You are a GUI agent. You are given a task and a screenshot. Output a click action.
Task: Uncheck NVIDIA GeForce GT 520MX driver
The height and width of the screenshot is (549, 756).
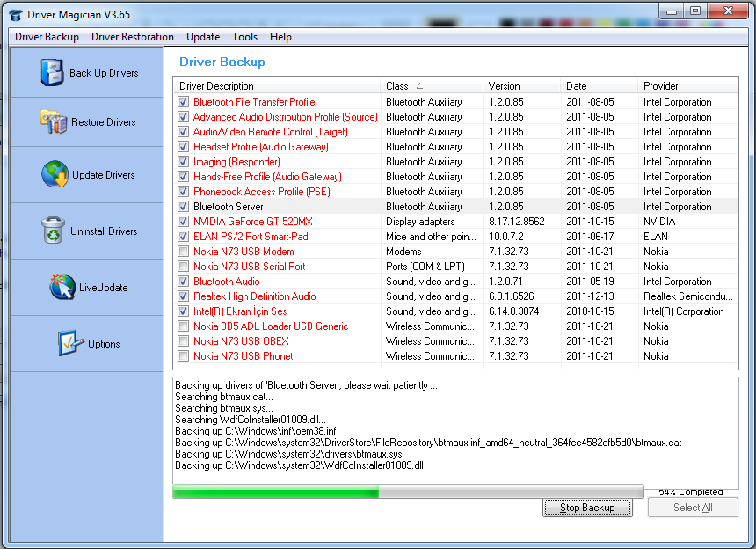183,222
